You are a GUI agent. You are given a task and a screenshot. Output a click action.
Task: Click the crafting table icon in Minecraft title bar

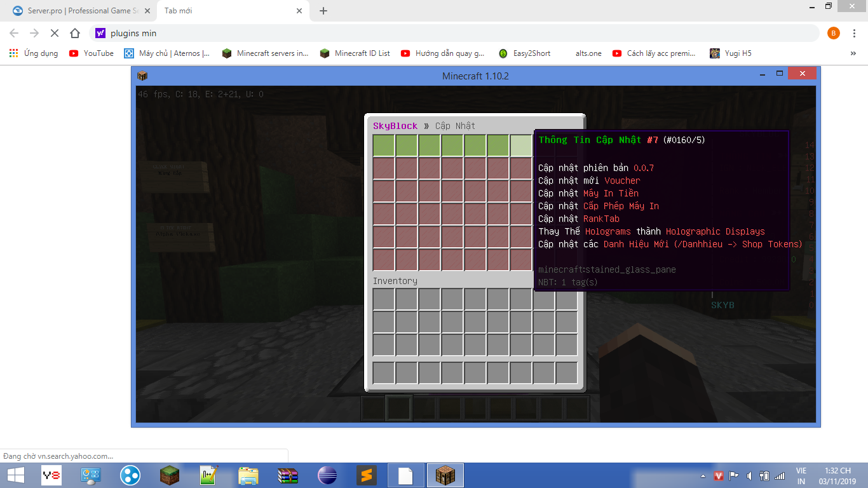pyautogui.click(x=142, y=76)
